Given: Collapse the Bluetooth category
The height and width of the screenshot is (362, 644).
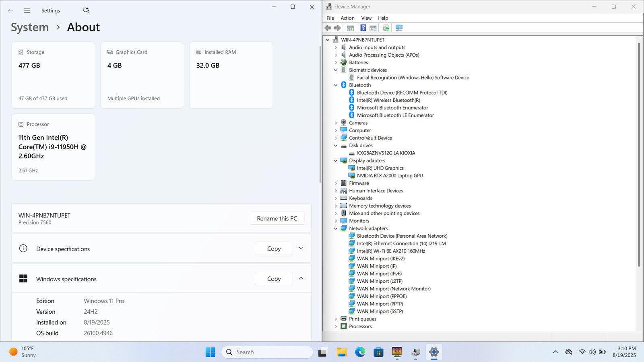Looking at the screenshot, I should click(x=336, y=85).
